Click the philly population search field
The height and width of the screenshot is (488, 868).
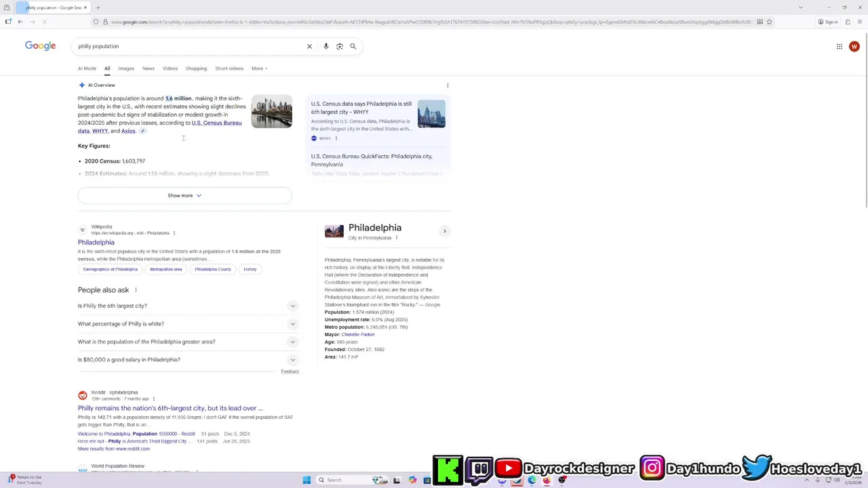pyautogui.click(x=190, y=46)
